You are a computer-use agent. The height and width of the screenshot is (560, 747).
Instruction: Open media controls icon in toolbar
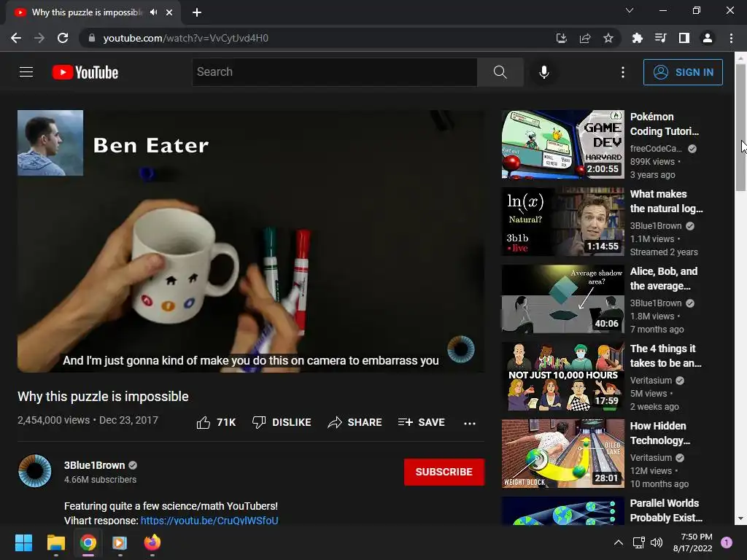[x=661, y=38]
